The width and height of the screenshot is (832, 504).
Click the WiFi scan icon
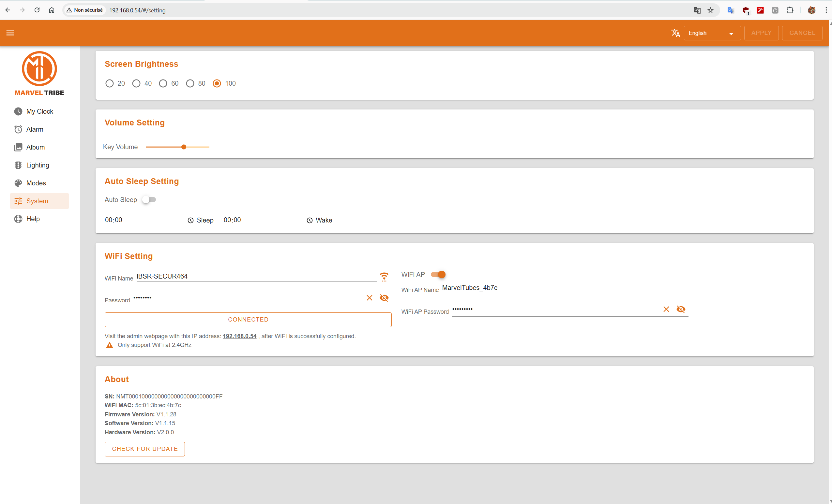click(x=384, y=277)
